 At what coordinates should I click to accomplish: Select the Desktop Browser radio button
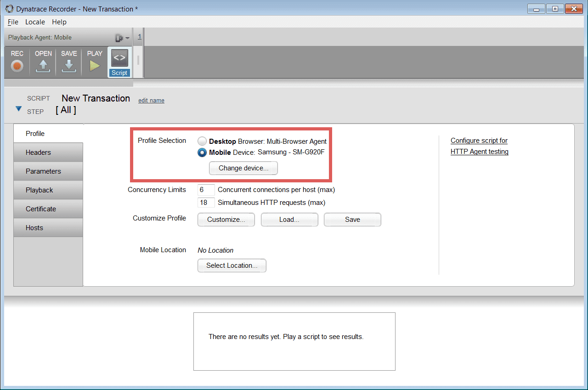click(x=202, y=141)
